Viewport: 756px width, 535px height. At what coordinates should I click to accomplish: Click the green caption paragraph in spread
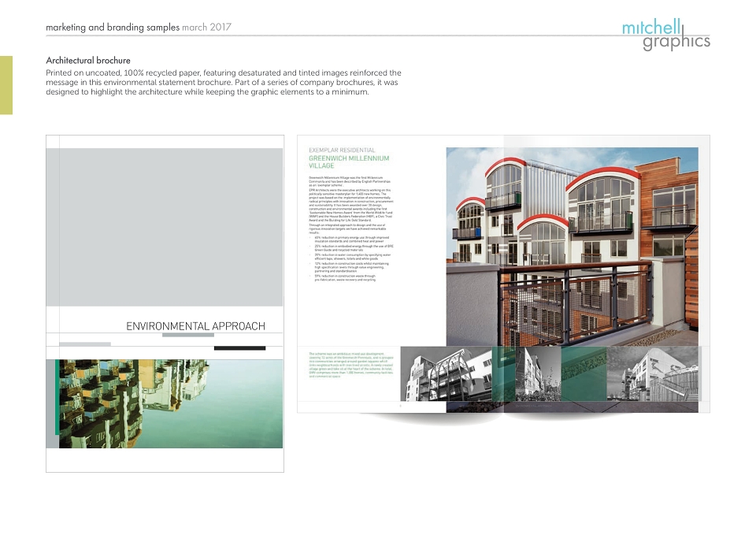tap(351, 365)
